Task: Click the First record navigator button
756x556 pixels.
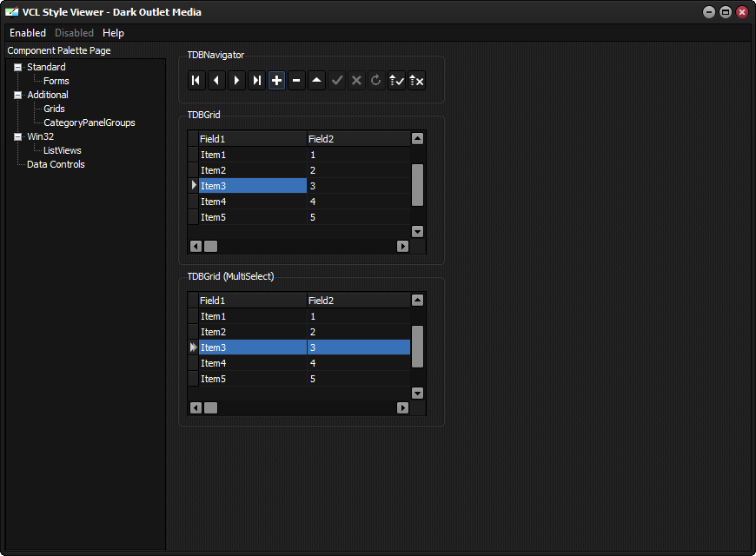Action: point(196,81)
